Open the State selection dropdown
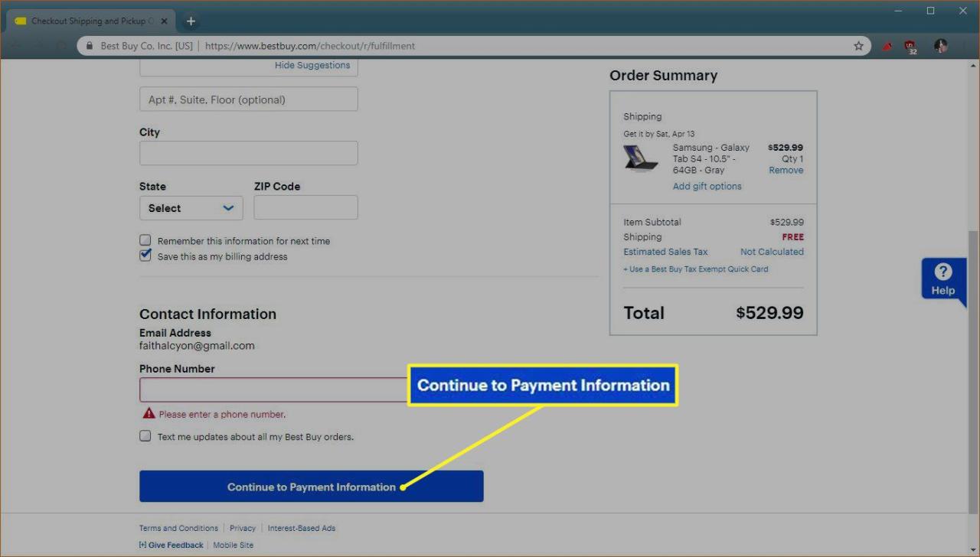 pos(191,207)
